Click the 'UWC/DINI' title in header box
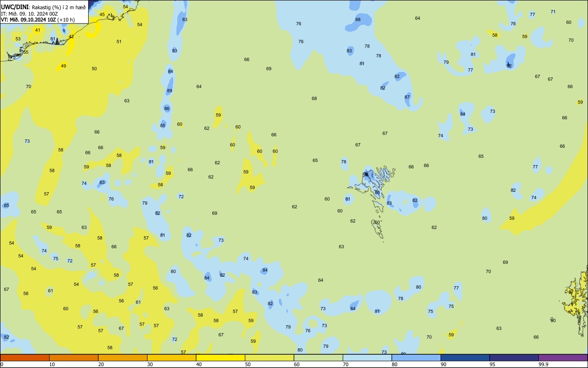Image resolution: width=588 pixels, height=368 pixels. [15, 7]
